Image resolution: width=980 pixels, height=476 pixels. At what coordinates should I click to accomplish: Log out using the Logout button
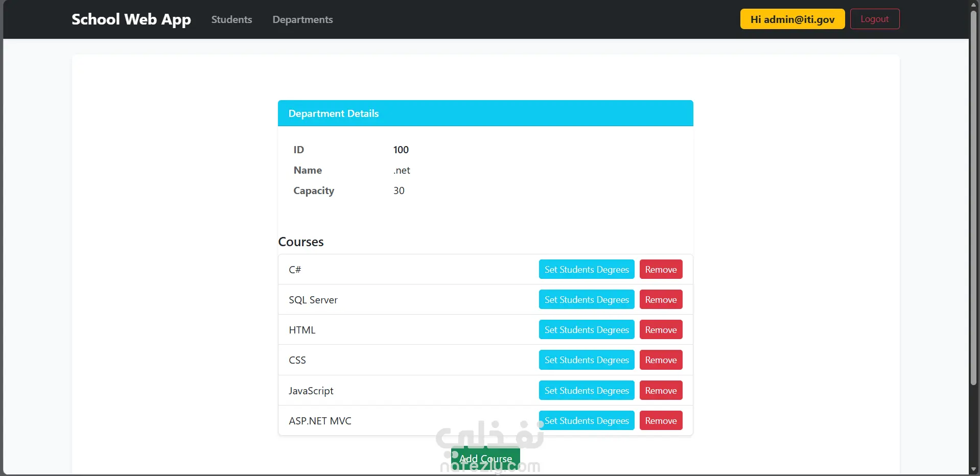click(875, 19)
